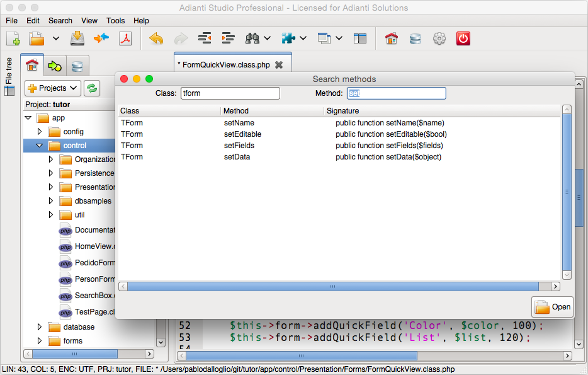Select the setData method row
Image resolution: width=588 pixels, height=375 pixels.
339,156
